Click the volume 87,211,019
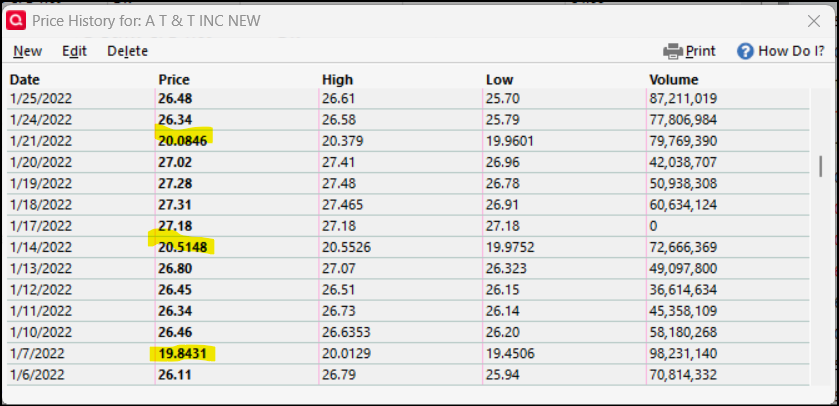This screenshot has height=406, width=839. (683, 98)
